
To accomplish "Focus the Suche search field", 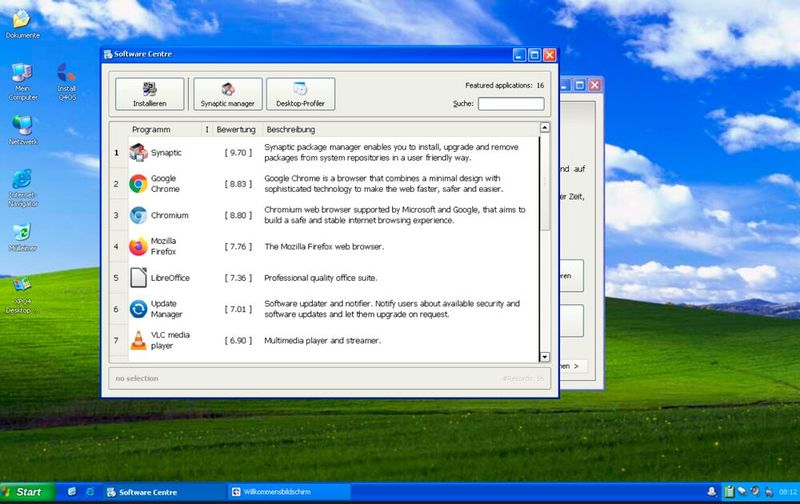I will [511, 104].
